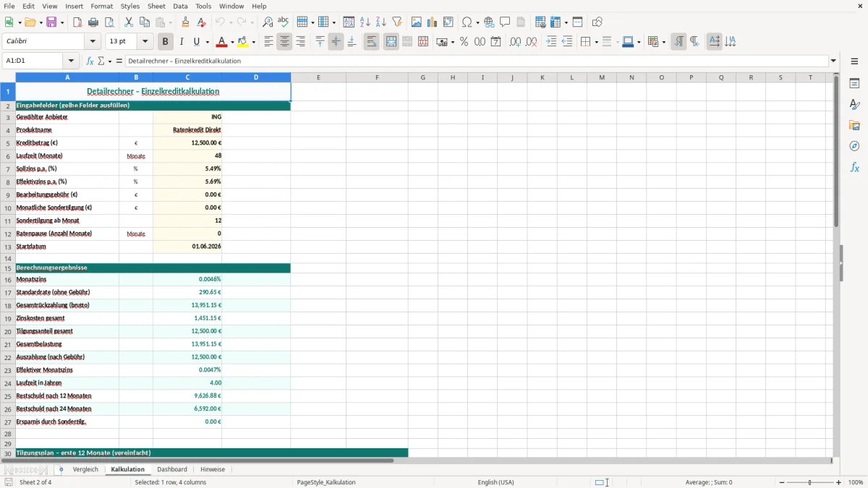Click the Clear Direct Formatting icon
Image resolution: width=868 pixels, height=488 pixels.
point(202,22)
